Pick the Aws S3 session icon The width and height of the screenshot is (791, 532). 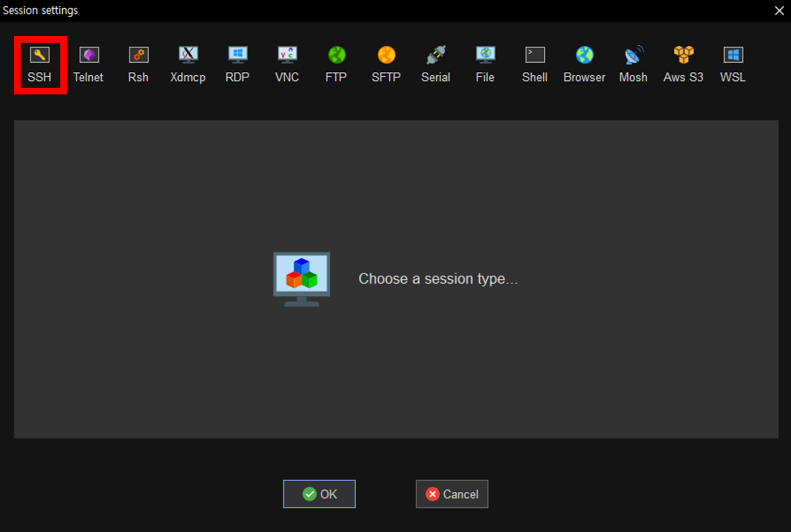(683, 65)
